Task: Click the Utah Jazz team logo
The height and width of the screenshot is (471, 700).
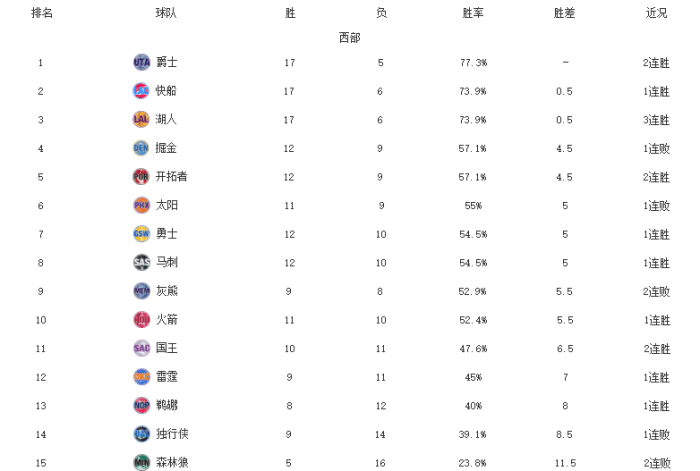Action: tap(141, 62)
